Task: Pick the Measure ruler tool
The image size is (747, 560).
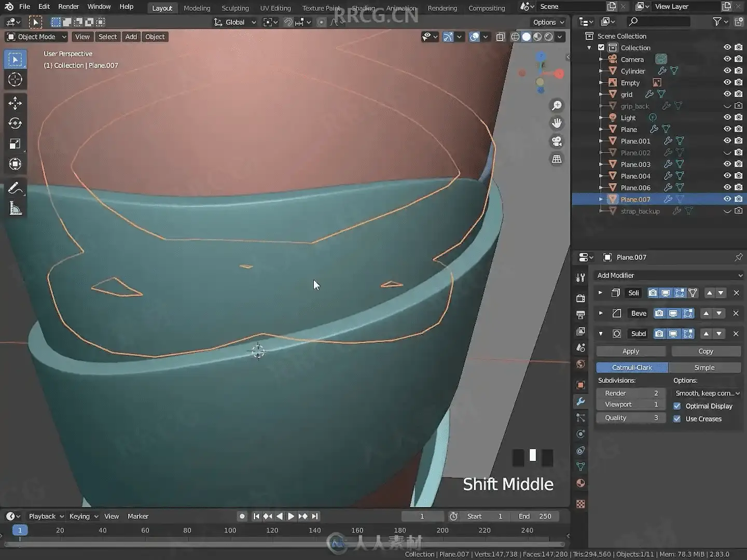Action: pyautogui.click(x=15, y=208)
